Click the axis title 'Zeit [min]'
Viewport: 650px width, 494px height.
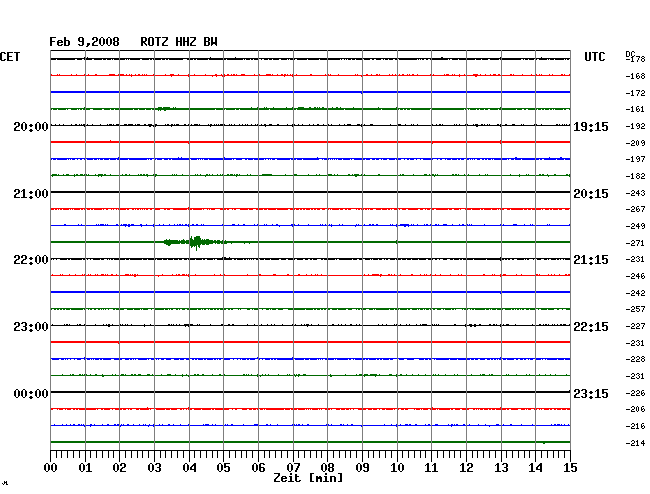pos(308,478)
